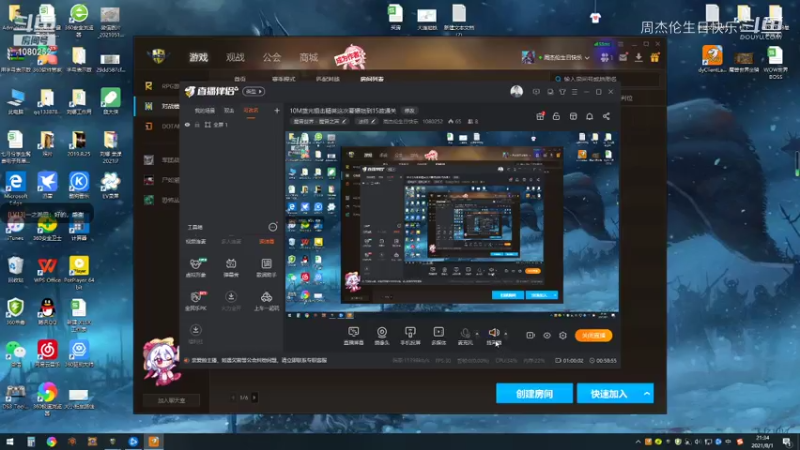The height and width of the screenshot is (450, 800).
Task: Focus the room search input field
Action: point(606,79)
